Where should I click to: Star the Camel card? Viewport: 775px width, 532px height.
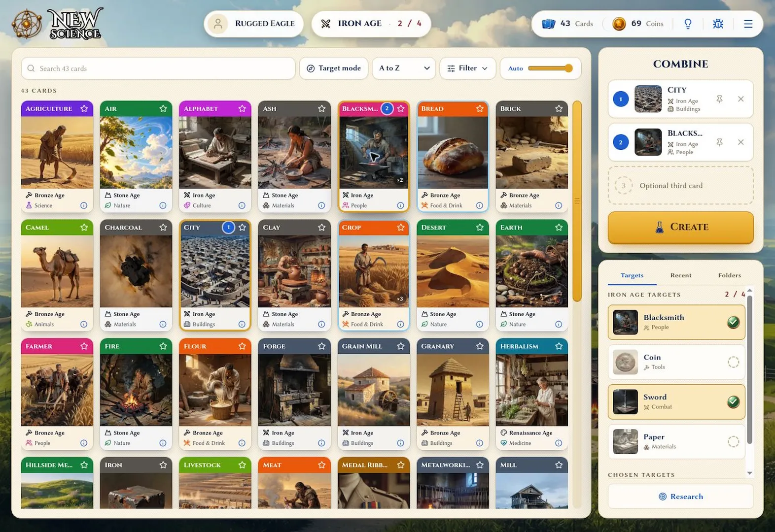pyautogui.click(x=84, y=227)
